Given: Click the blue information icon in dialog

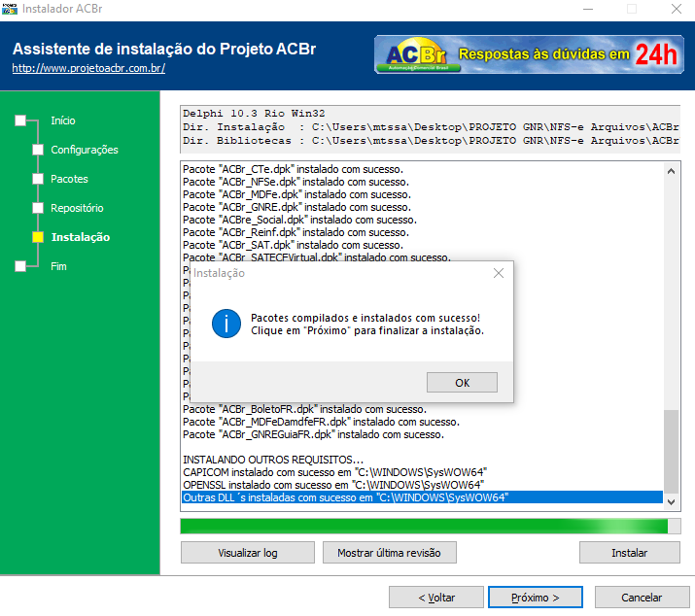Looking at the screenshot, I should pyautogui.click(x=226, y=324).
